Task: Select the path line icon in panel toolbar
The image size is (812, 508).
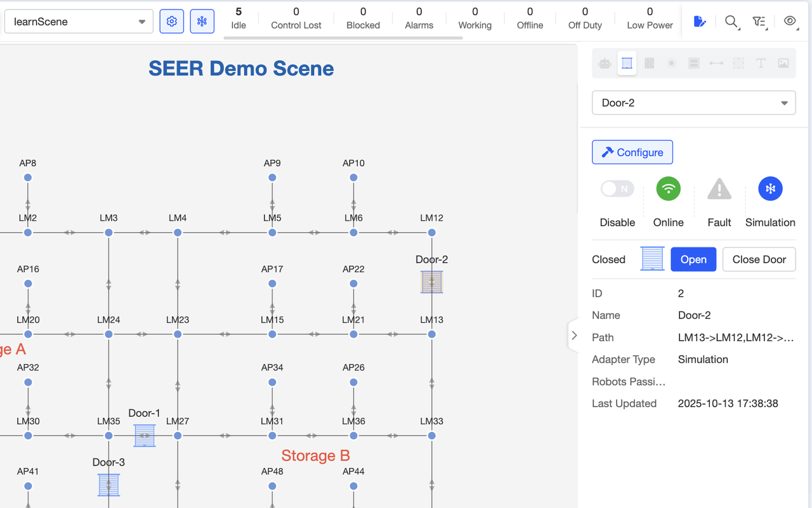Action: (716, 63)
